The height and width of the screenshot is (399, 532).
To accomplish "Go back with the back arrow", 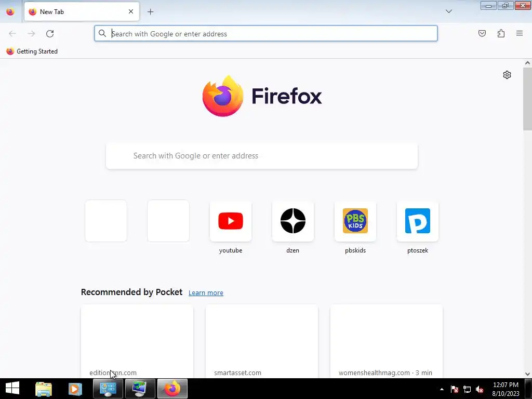I will coord(12,34).
